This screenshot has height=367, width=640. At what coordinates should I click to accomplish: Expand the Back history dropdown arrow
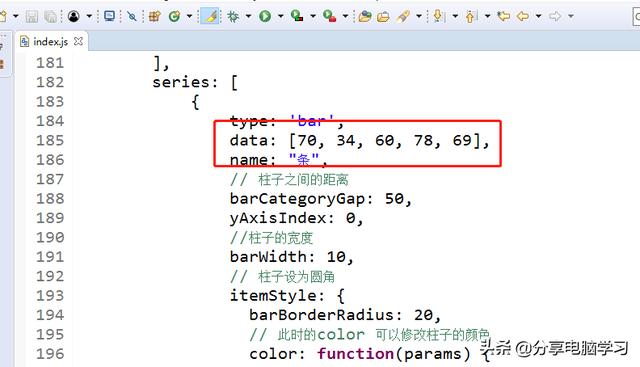(538, 16)
